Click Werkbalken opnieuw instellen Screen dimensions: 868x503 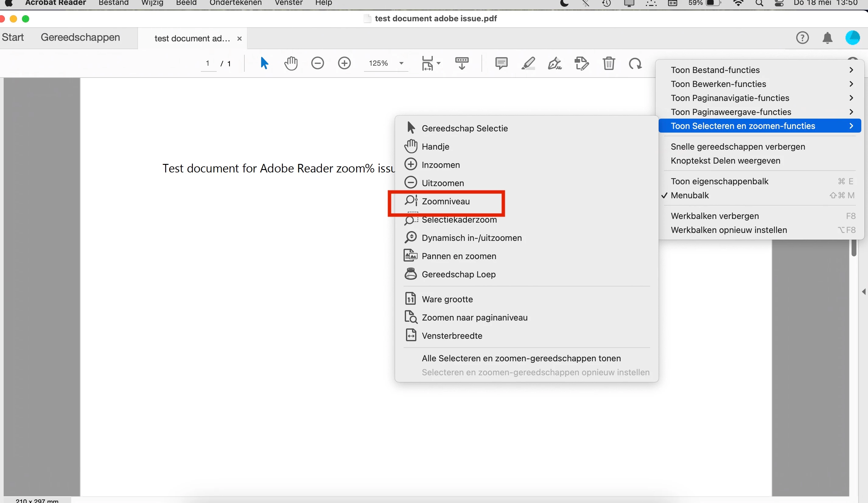tap(729, 230)
